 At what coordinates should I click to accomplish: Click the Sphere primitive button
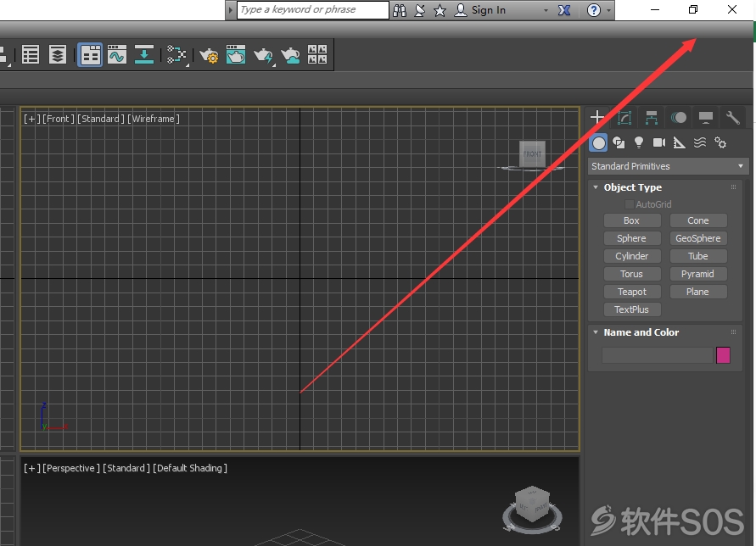point(631,238)
